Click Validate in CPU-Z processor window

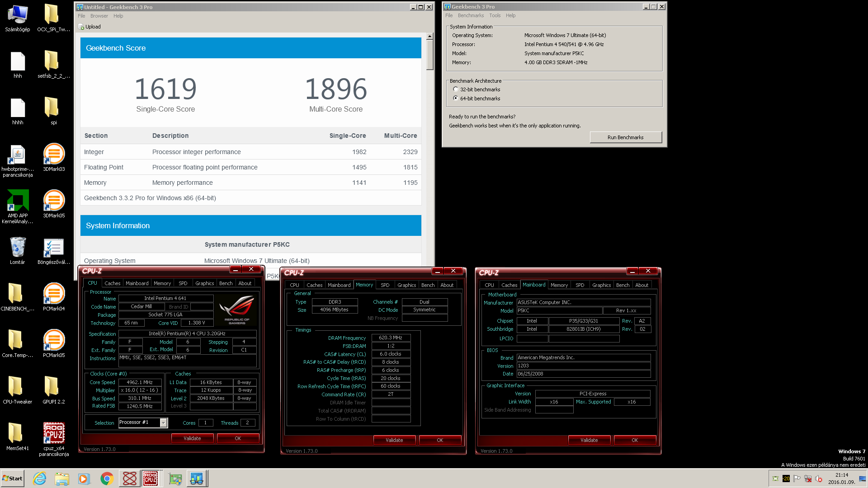pos(192,438)
